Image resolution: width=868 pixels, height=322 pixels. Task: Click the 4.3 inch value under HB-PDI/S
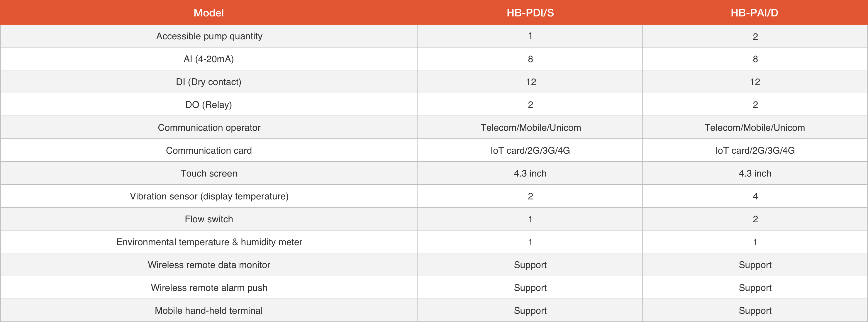point(530,173)
